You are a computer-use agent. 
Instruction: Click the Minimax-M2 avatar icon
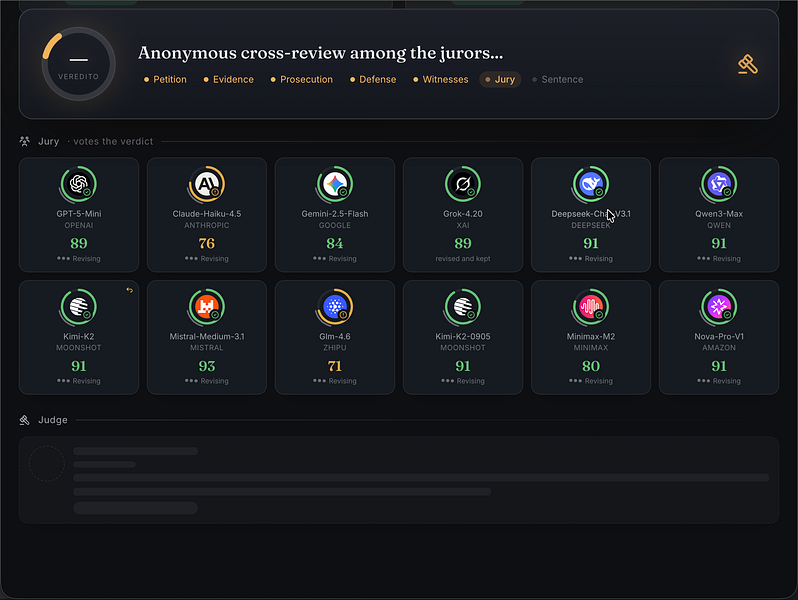coord(591,307)
